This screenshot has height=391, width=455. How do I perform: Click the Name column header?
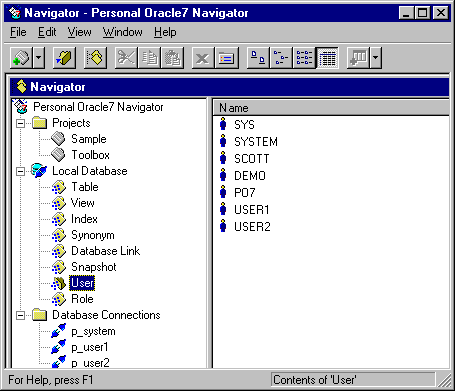[331, 108]
